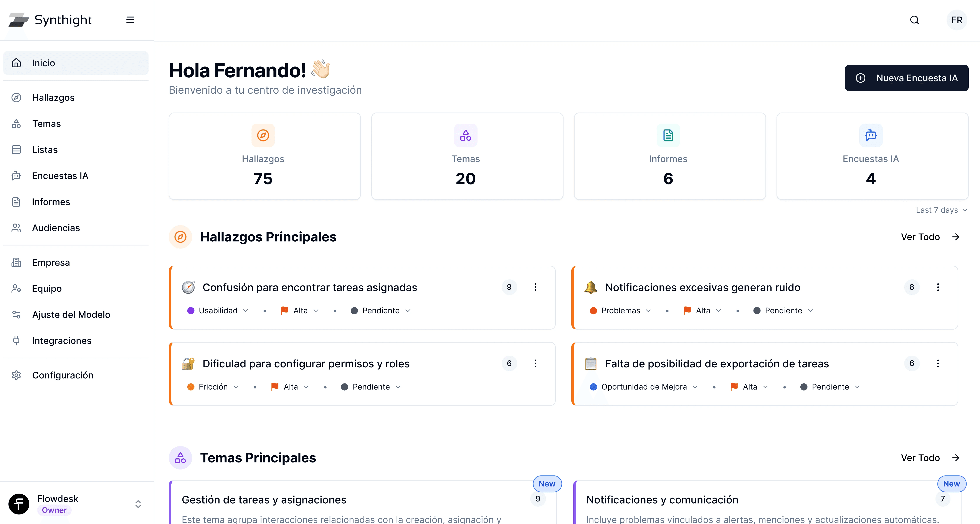Open options menu for Confusión para encontrar tareas
This screenshot has width=980, height=524.
536,287
